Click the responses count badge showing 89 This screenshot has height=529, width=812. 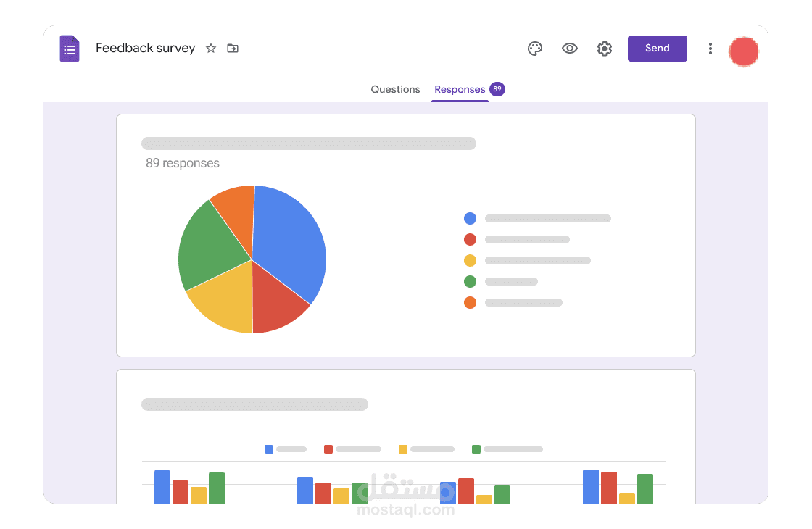[498, 88]
